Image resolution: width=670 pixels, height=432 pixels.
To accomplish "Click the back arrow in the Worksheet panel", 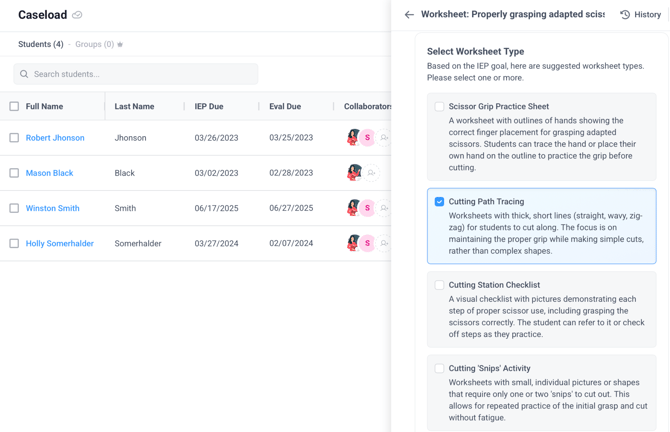I will [x=409, y=15].
